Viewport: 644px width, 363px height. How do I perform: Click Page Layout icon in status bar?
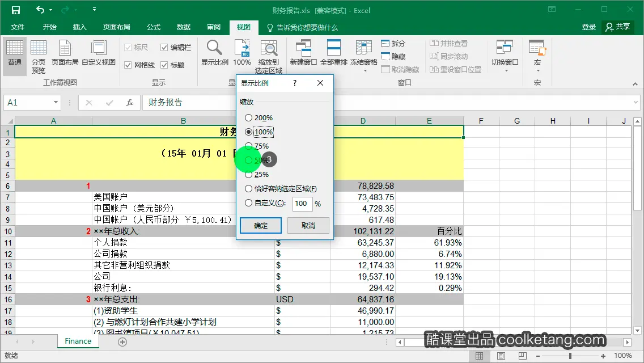(x=501, y=356)
